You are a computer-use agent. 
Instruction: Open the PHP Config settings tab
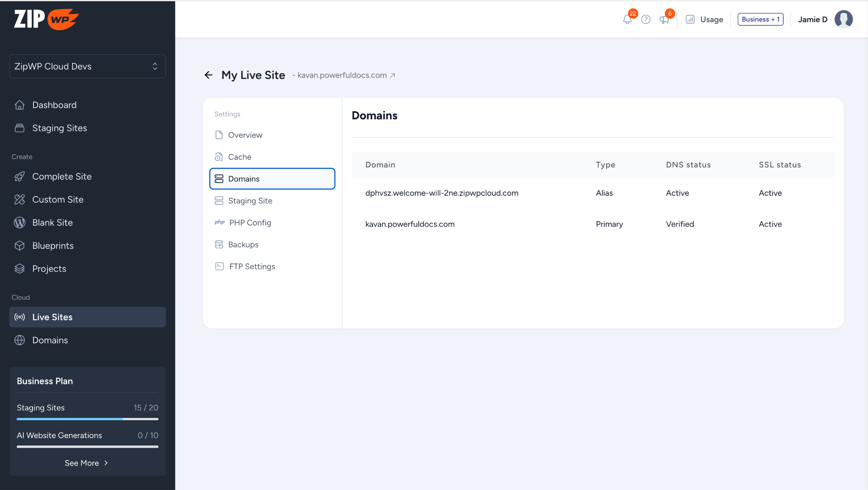pyautogui.click(x=250, y=223)
